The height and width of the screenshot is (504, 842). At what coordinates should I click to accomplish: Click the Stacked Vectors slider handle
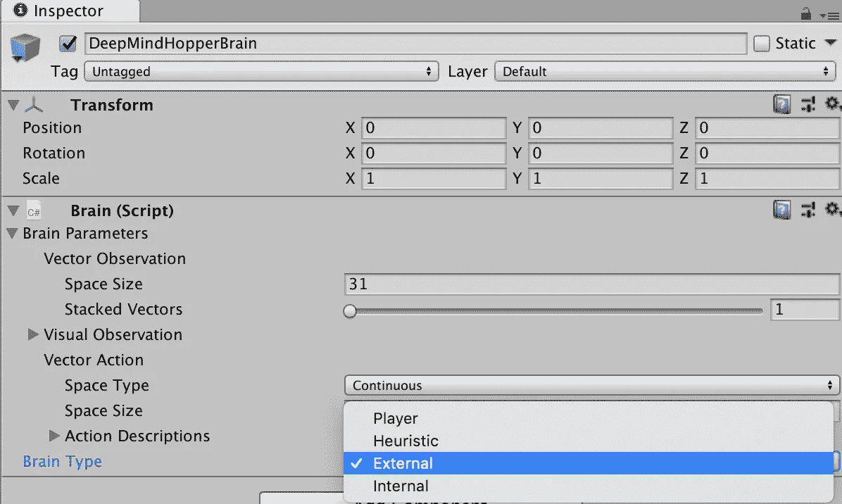(350, 310)
